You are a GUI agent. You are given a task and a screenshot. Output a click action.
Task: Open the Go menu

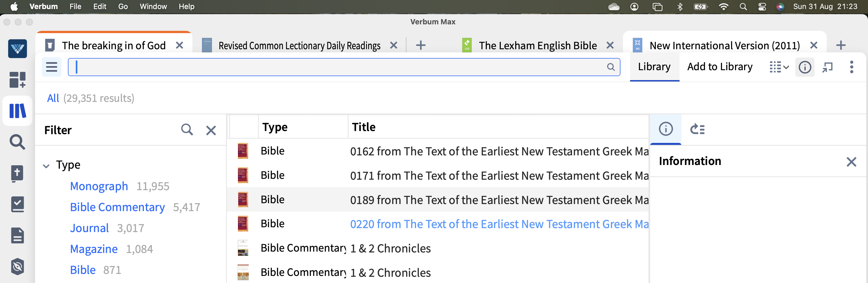(x=123, y=7)
